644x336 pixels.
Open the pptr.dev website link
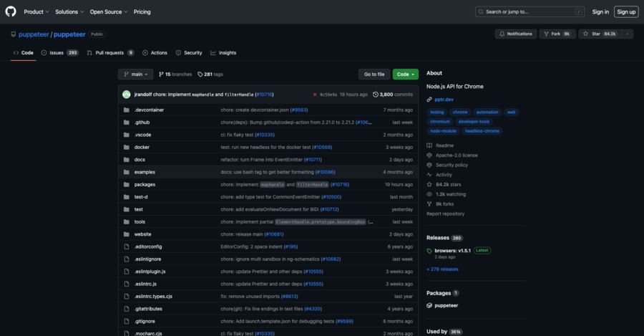444,100
